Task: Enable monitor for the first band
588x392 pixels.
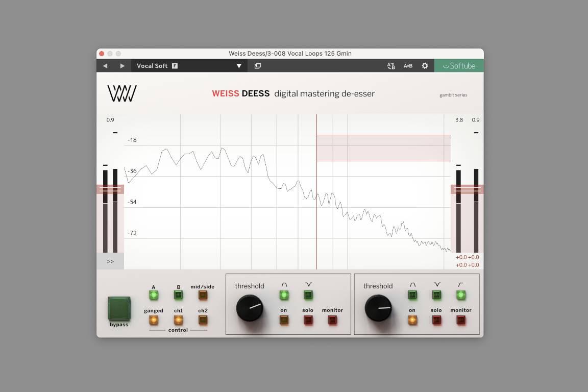Action: (x=332, y=320)
